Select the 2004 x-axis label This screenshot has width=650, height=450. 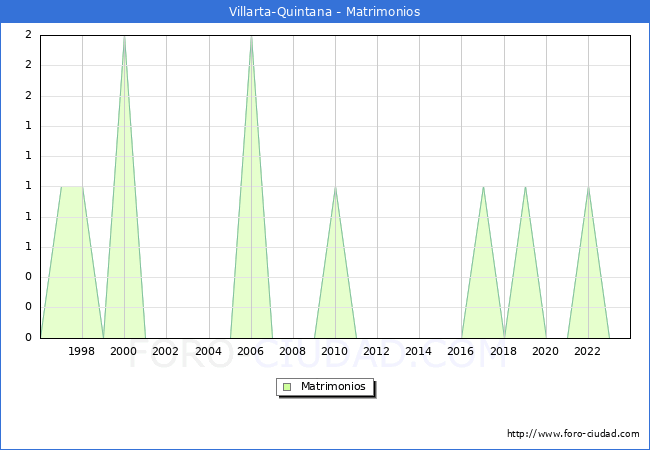click(x=208, y=351)
